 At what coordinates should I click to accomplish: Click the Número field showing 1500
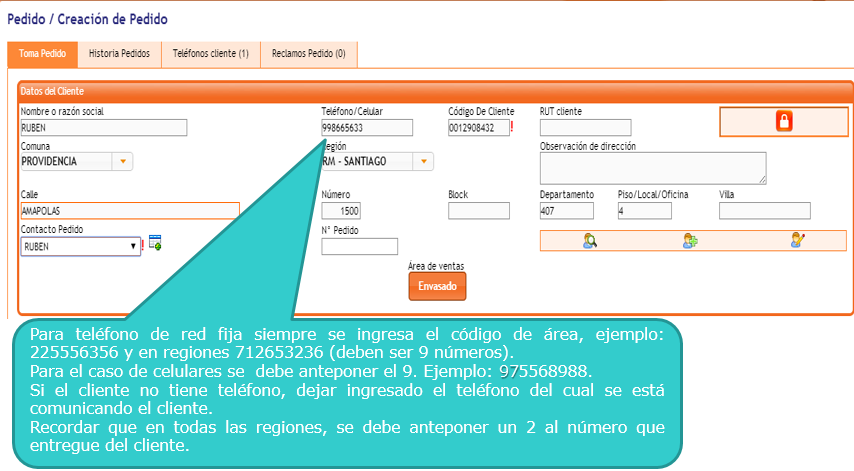click(x=341, y=211)
